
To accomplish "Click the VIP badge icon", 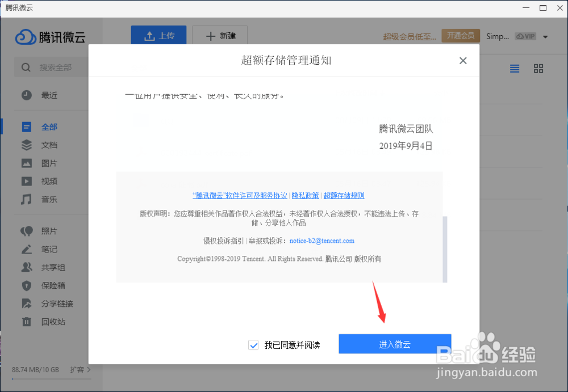I will 525,36.
